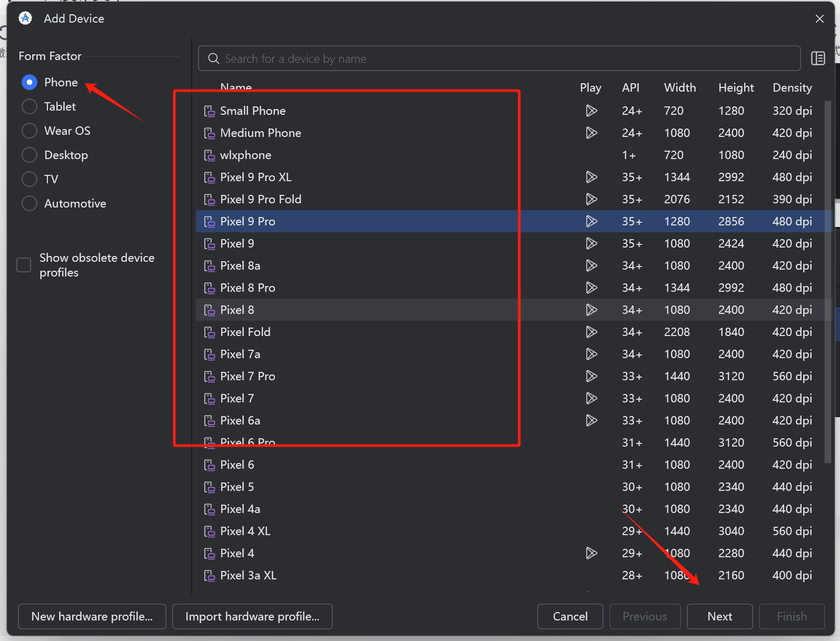Click device icon for Pixel 4 XL
Screen dimensions: 840x641
coord(210,531)
